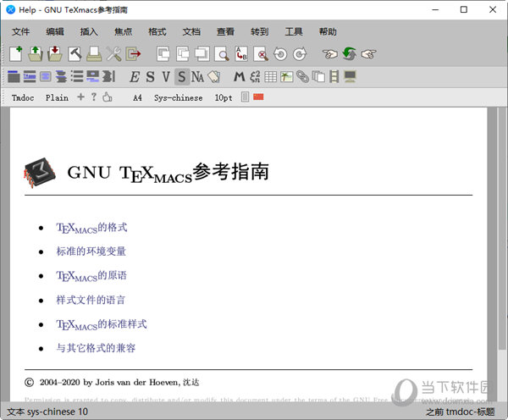The width and height of the screenshot is (508, 420).
Task: Open preferences via wrench-screwdriver icon
Action: [x=113, y=54]
